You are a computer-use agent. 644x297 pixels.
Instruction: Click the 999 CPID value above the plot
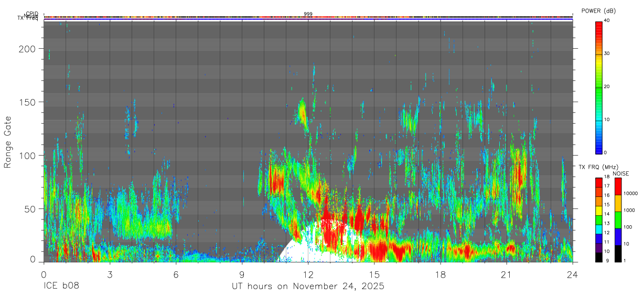[x=308, y=14]
